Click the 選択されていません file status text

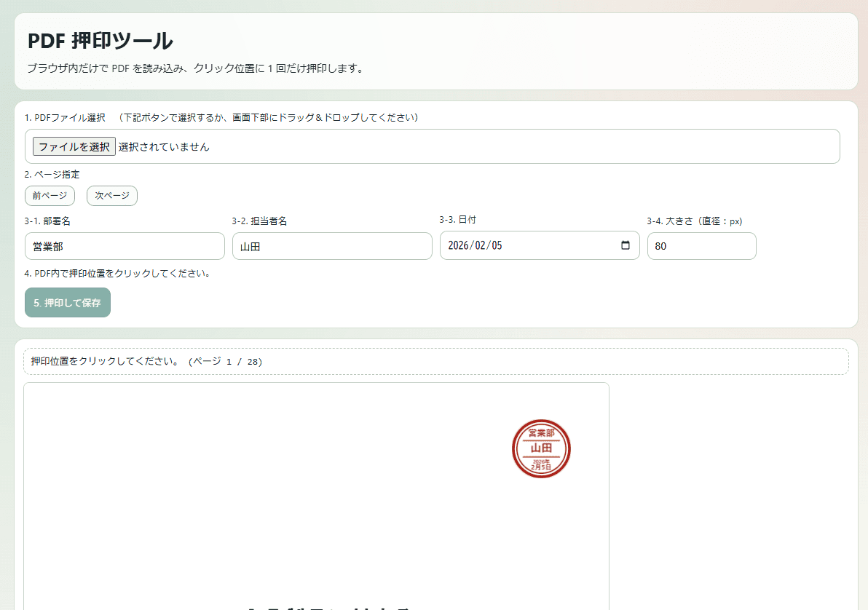pyautogui.click(x=164, y=146)
